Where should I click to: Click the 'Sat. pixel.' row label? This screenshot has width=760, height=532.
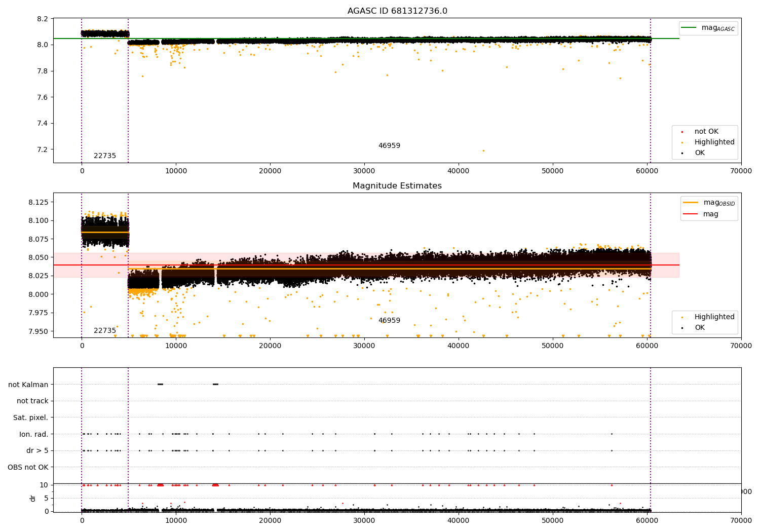[31, 418]
